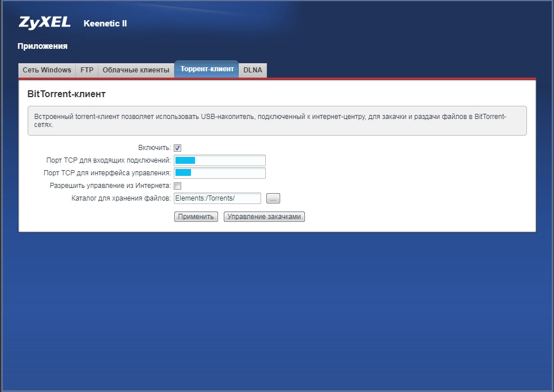Click the Keenetic II title text
The width and height of the screenshot is (554, 392).
(x=105, y=24)
